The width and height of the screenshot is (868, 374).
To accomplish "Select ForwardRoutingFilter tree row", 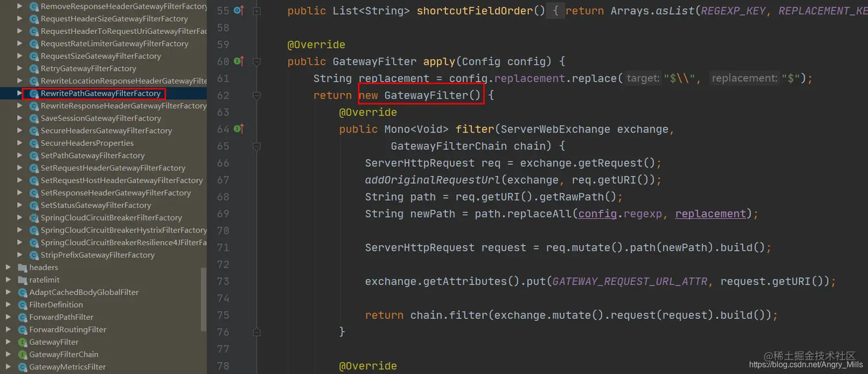I will click(x=103, y=330).
